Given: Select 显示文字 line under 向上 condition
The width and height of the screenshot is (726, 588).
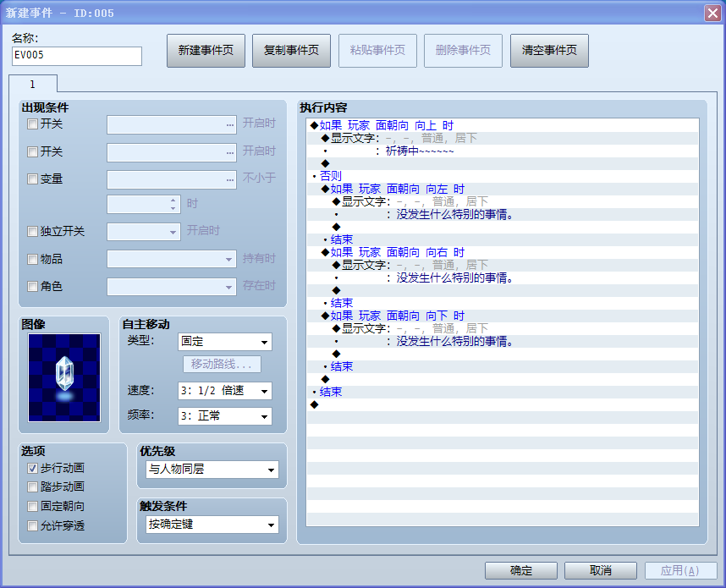Looking at the screenshot, I should [503, 138].
